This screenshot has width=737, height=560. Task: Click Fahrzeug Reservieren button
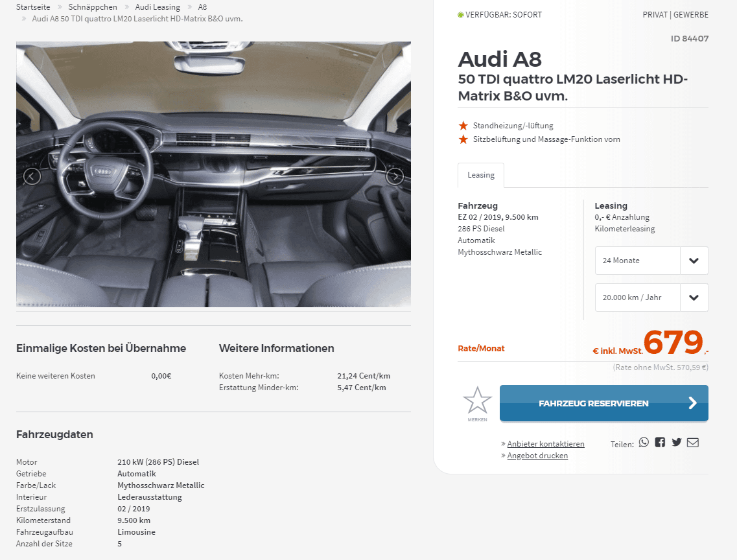(x=604, y=403)
